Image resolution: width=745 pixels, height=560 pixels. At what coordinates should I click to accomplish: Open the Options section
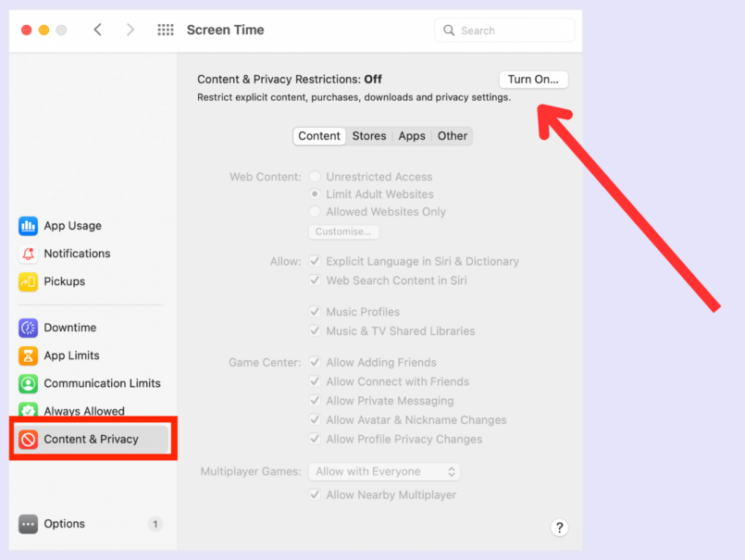(63, 523)
